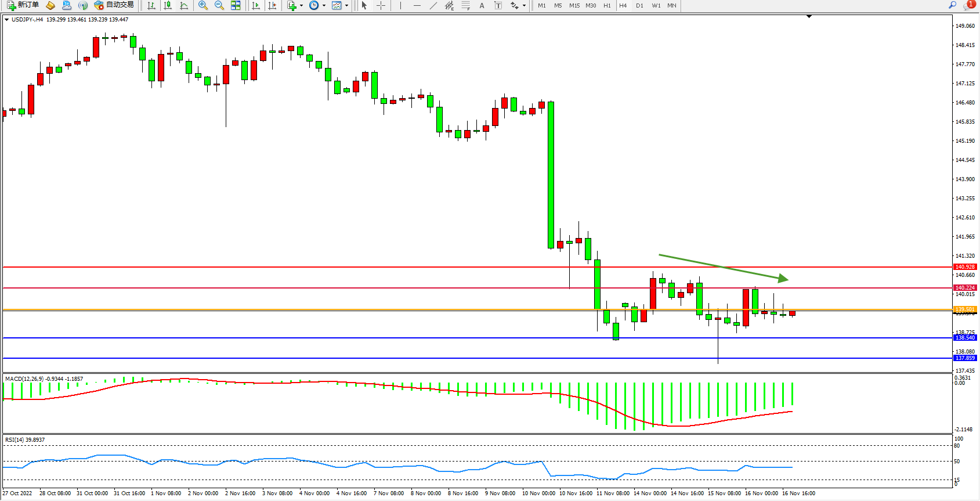980x501 pixels.
Task: Select the crosshair tool
Action: point(381,5)
